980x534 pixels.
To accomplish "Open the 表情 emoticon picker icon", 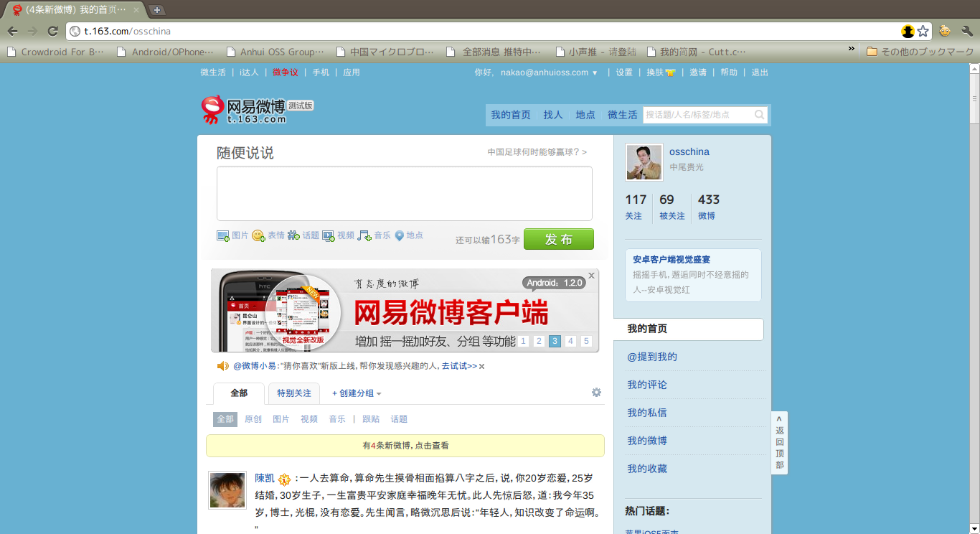I will (x=258, y=235).
